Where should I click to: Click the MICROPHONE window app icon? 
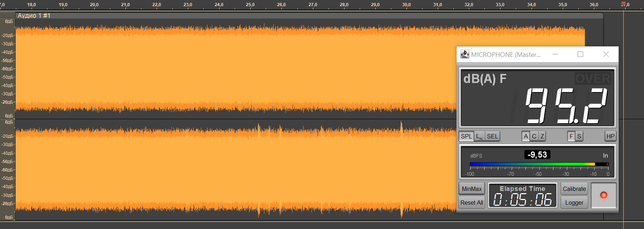[464, 54]
